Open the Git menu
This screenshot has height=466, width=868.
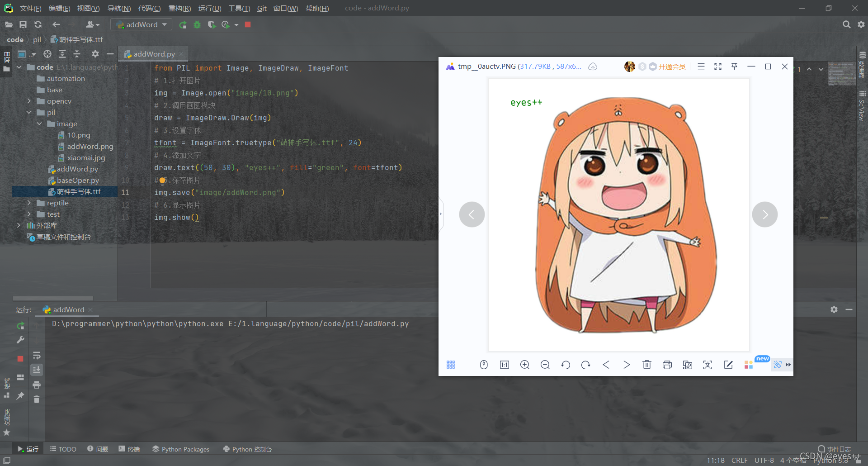(x=262, y=8)
